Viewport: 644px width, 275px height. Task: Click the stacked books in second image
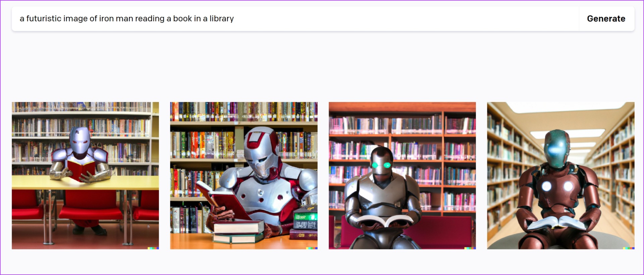pos(238,231)
